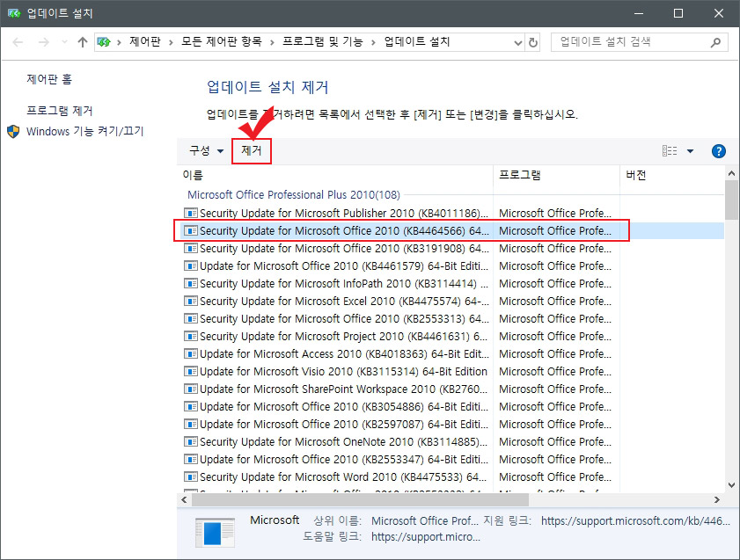Click the Forward navigation arrow
740x560 pixels.
coord(44,42)
